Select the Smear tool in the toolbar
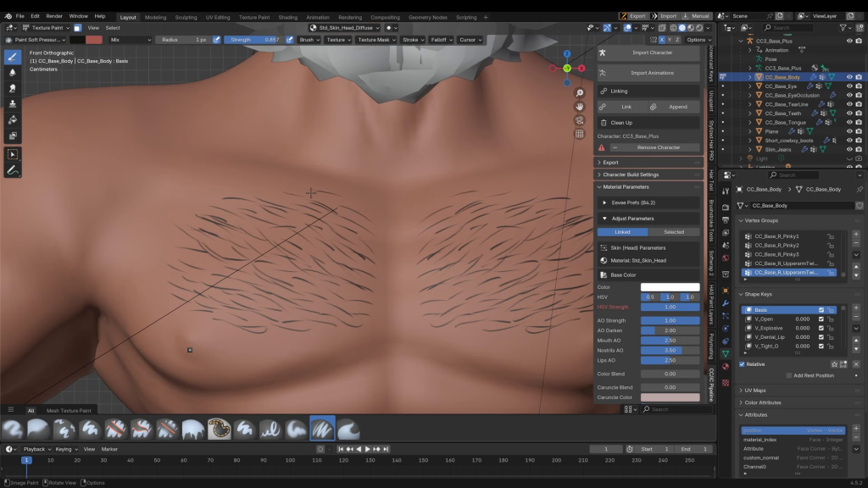 [x=13, y=87]
